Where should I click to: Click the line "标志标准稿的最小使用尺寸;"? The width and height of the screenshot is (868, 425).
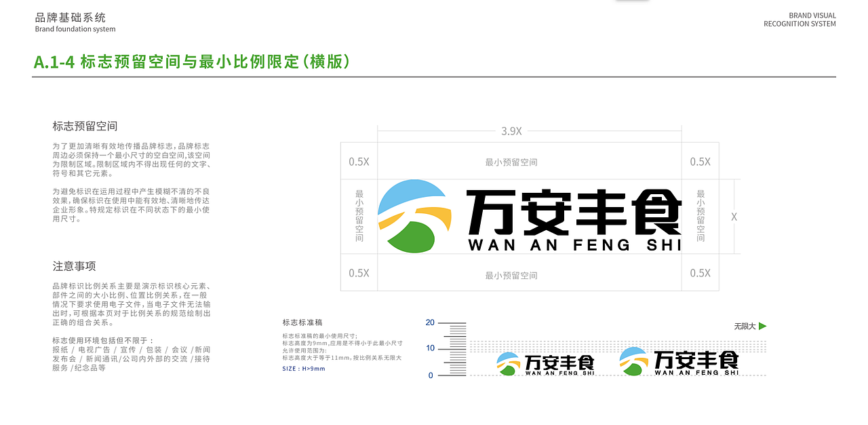[320, 336]
